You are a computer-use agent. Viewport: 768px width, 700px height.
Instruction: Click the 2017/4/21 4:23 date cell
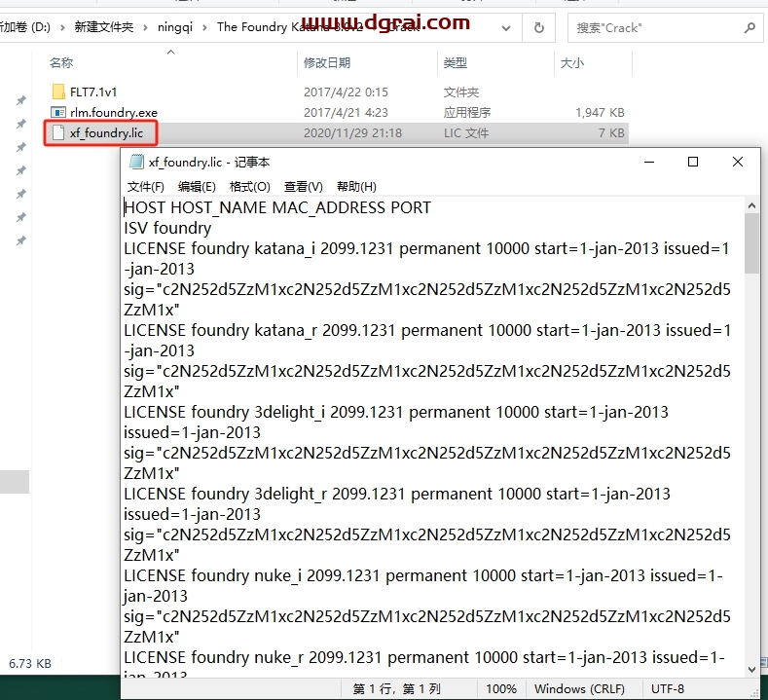346,112
